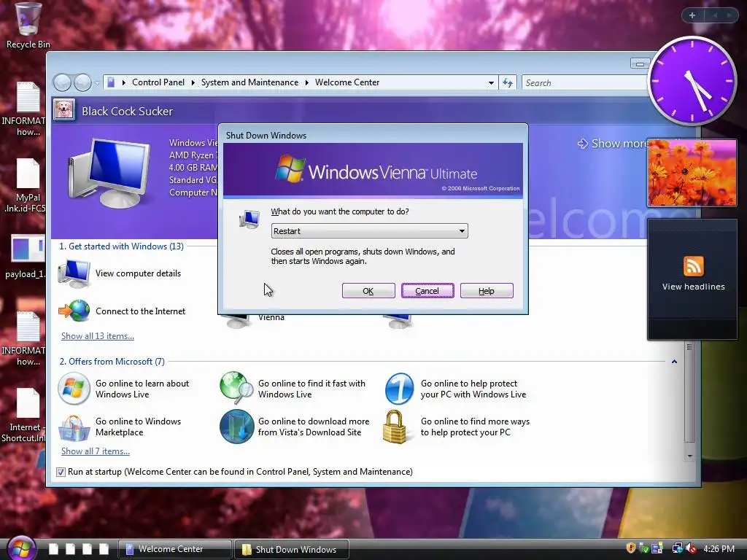Click the security shield tray icon
747x560 pixels.
pos(631,548)
